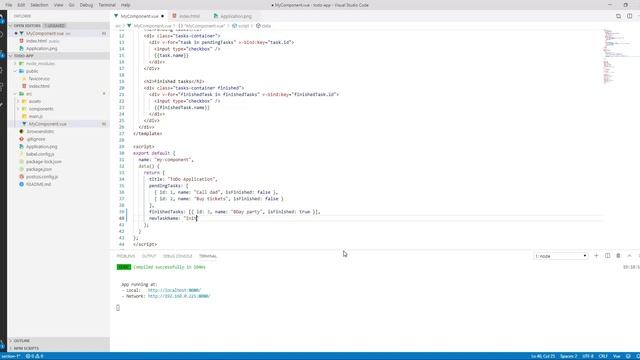
Task: Click the data breadcrumb item
Action: (x=263, y=26)
